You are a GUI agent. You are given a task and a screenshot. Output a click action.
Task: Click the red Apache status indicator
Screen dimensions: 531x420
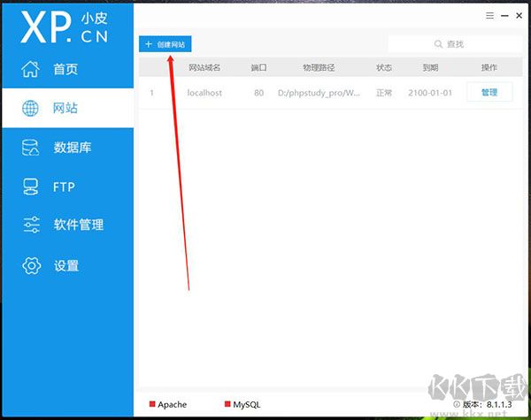[152, 404]
